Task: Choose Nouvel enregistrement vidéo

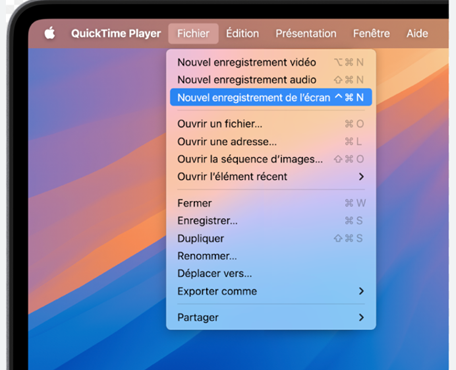Action: click(x=271, y=62)
